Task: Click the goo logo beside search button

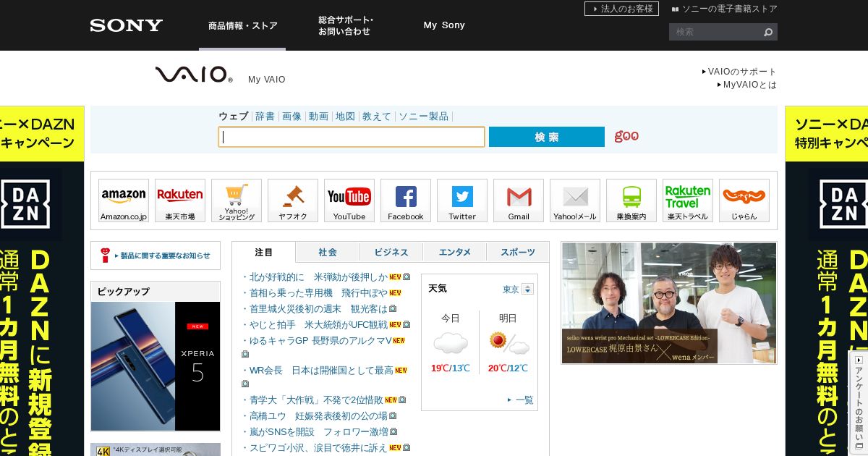Action: pos(626,136)
